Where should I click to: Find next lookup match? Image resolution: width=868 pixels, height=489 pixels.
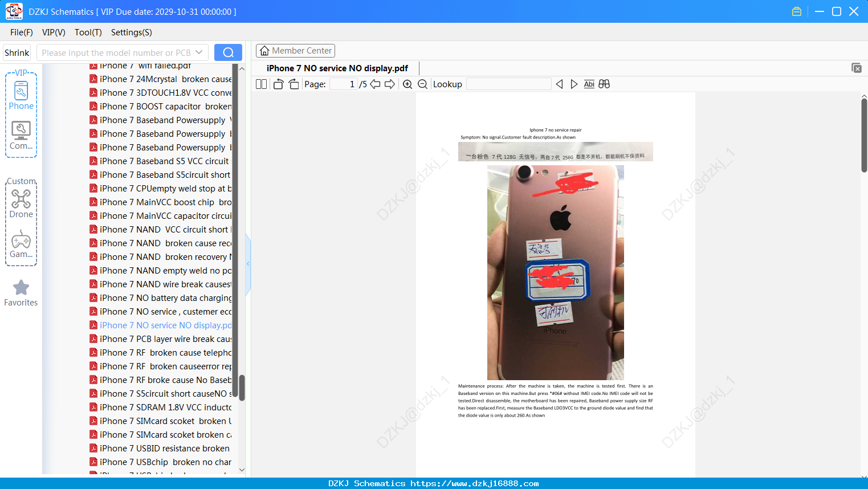point(574,84)
